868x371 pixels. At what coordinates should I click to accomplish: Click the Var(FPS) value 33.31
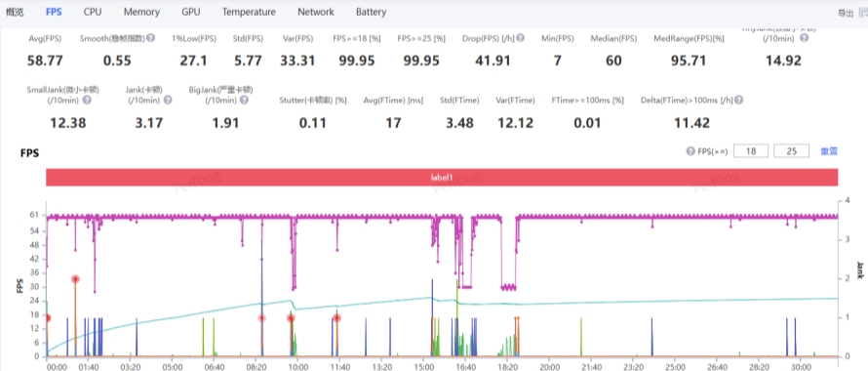point(297,61)
